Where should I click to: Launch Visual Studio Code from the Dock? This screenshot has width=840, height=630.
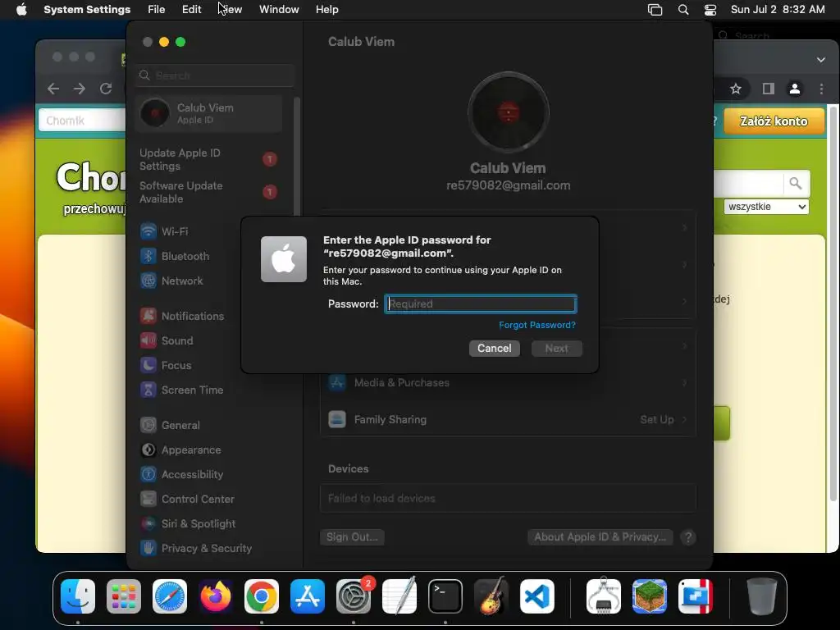click(537, 596)
